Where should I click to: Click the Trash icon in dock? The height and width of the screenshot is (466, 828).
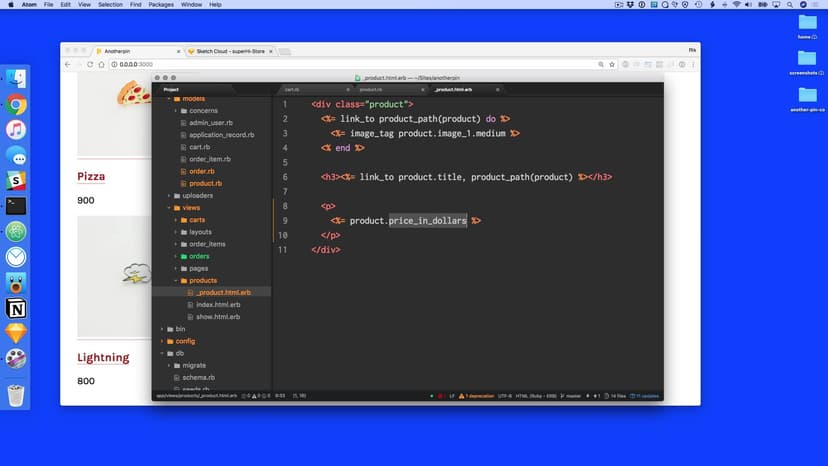coord(16,395)
